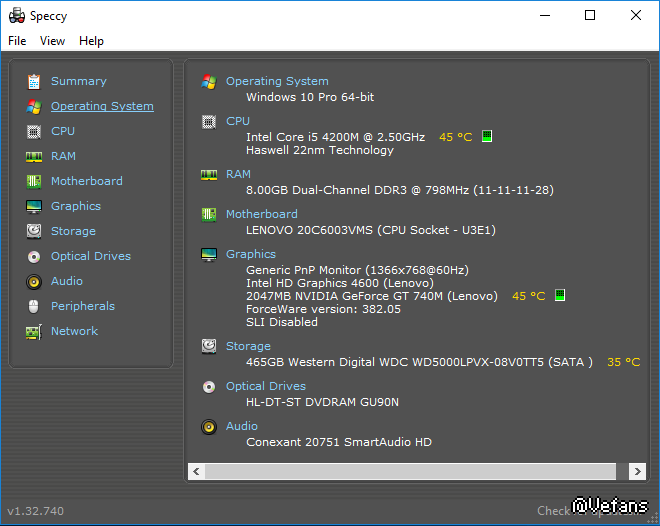The image size is (660, 526).
Task: Click the GeForce GT 740M 45 °C temperature
Action: pyautogui.click(x=529, y=296)
